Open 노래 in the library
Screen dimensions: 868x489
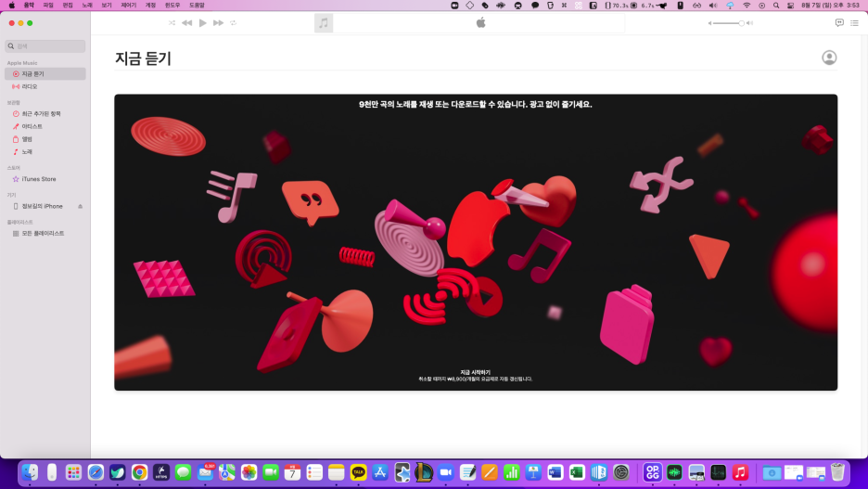click(x=45, y=152)
